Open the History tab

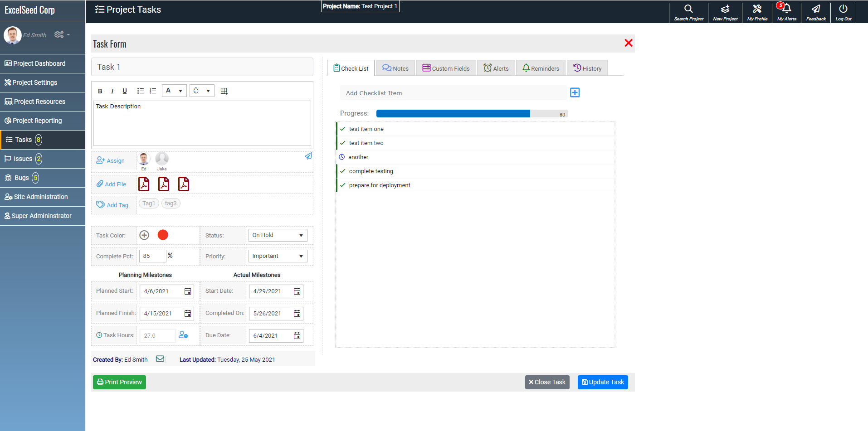click(587, 68)
